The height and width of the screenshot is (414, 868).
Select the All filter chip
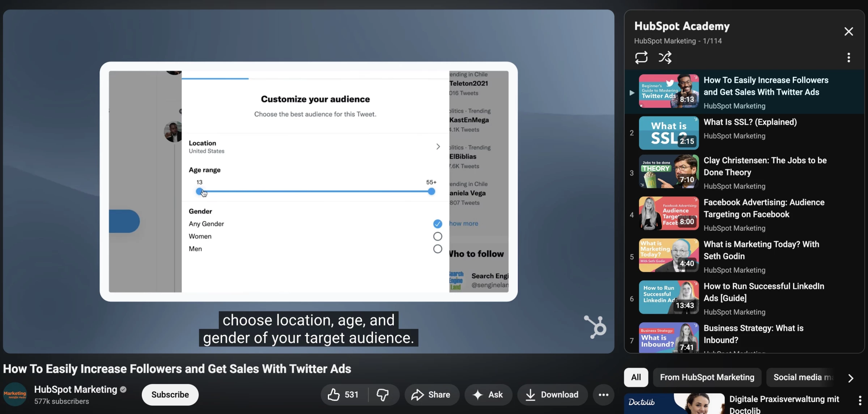coord(636,377)
